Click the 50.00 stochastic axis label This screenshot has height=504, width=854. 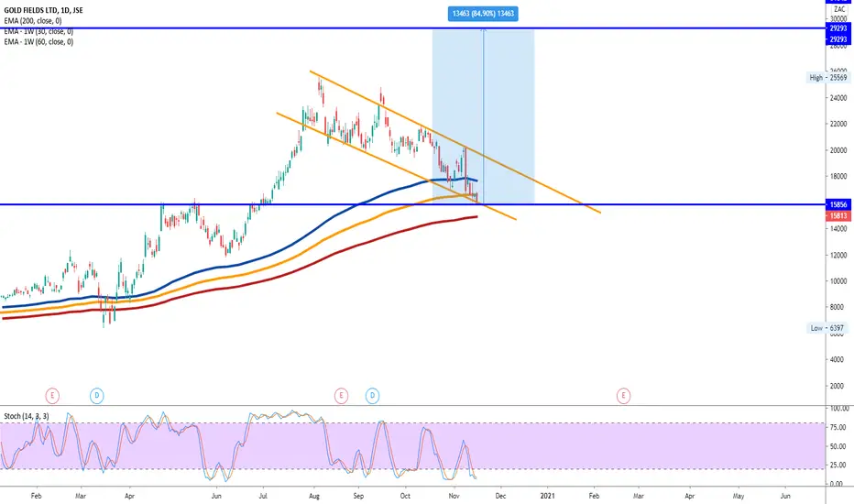(x=838, y=446)
